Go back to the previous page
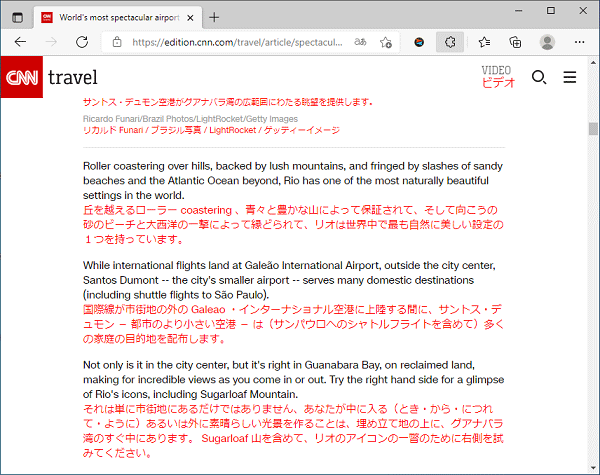This screenshot has height=475, width=600. point(20,42)
